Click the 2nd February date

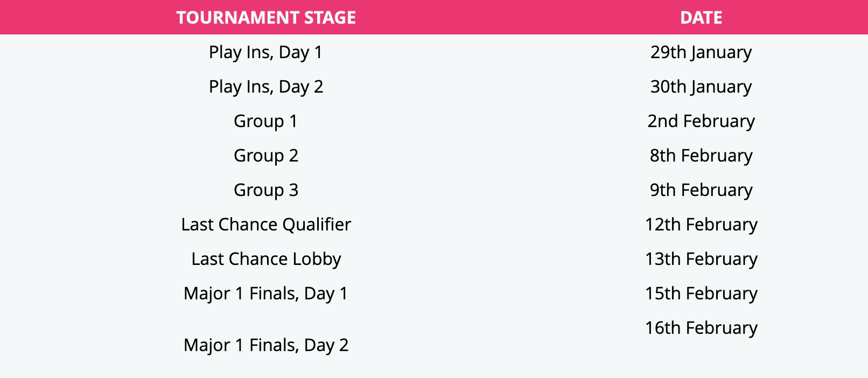pos(701,121)
